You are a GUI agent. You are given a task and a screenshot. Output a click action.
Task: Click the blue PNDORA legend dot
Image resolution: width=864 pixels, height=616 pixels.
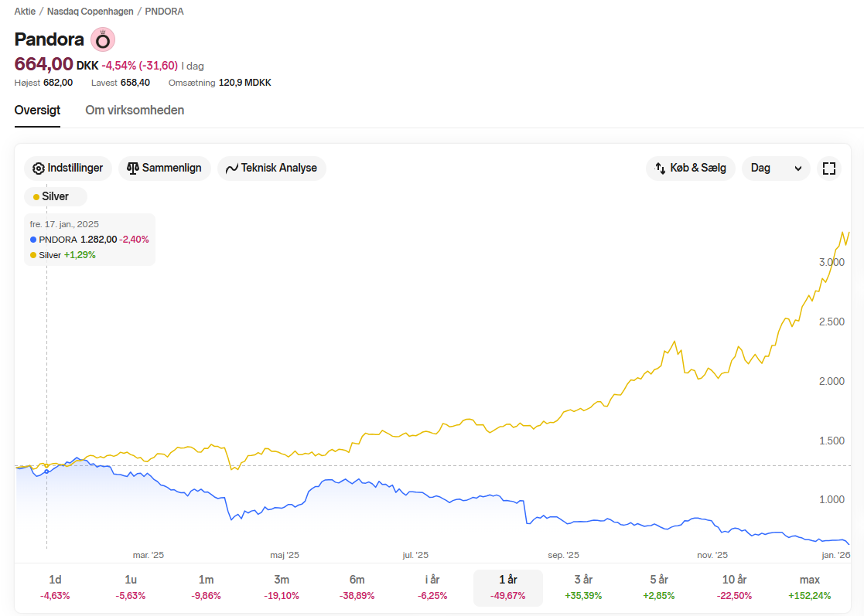click(33, 240)
